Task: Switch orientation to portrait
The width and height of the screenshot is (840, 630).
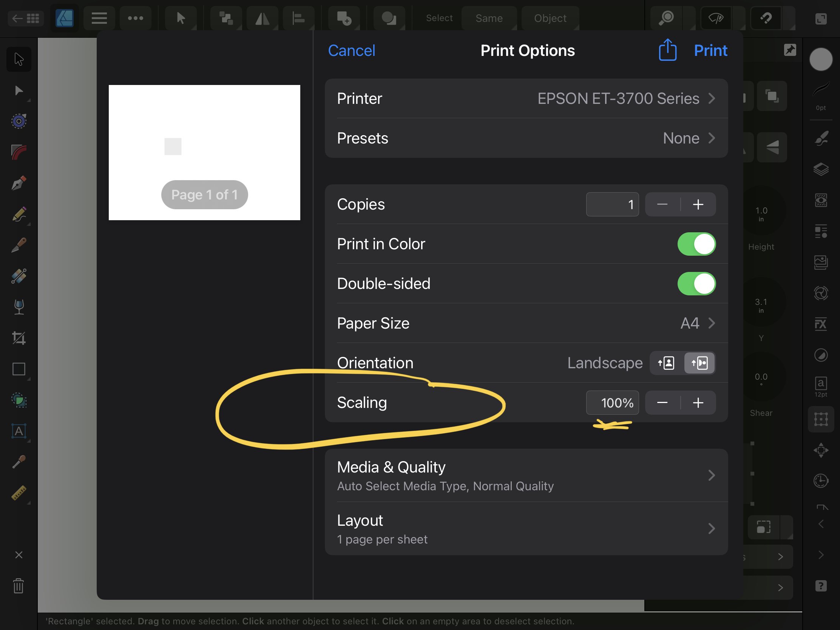Action: [x=666, y=363]
